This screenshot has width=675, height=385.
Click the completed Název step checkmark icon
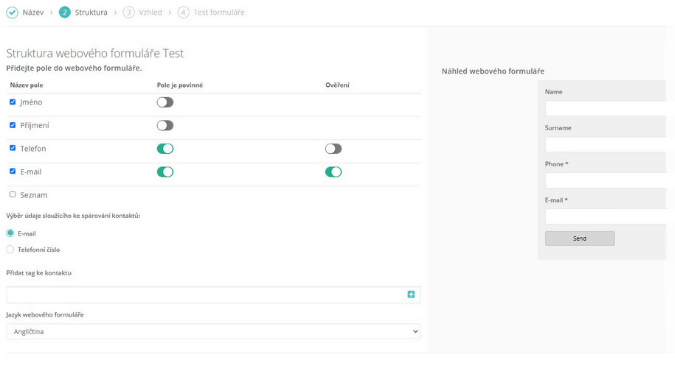pos(12,12)
